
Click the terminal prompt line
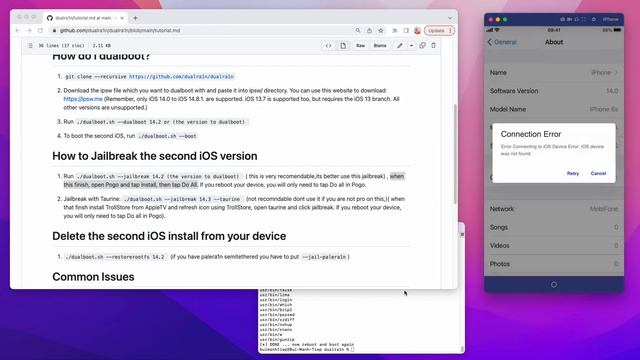point(307,349)
